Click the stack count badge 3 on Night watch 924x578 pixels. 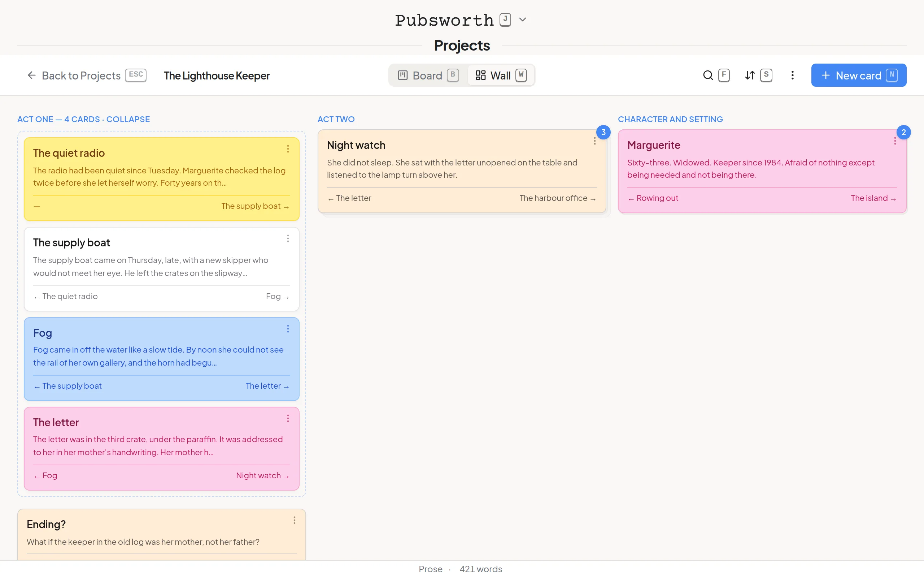603,132
